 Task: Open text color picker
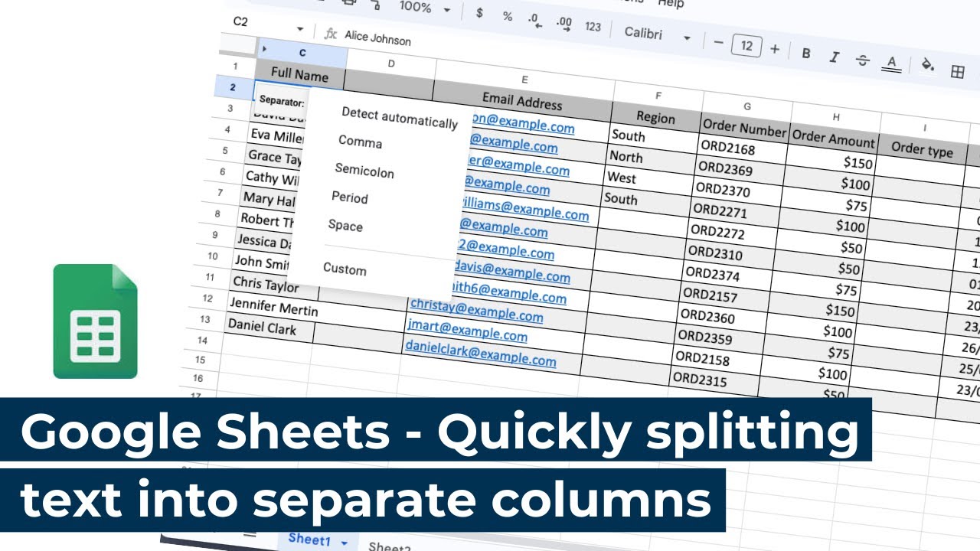891,64
